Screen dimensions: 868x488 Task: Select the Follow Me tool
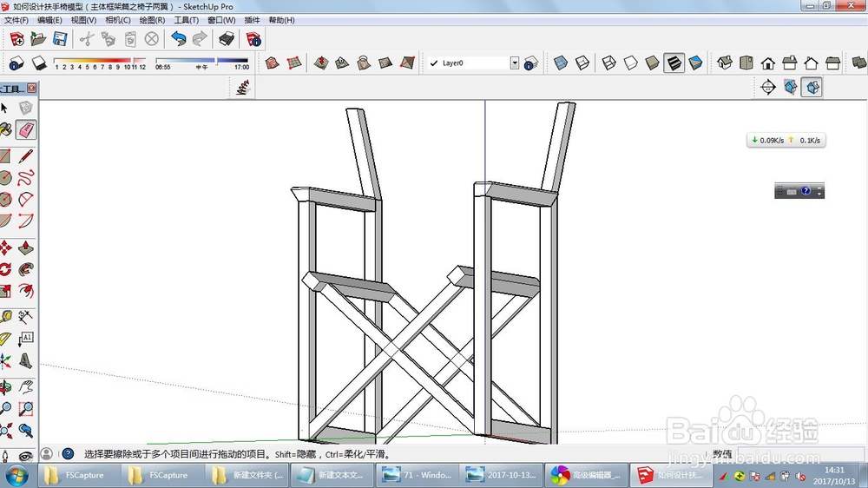point(25,270)
